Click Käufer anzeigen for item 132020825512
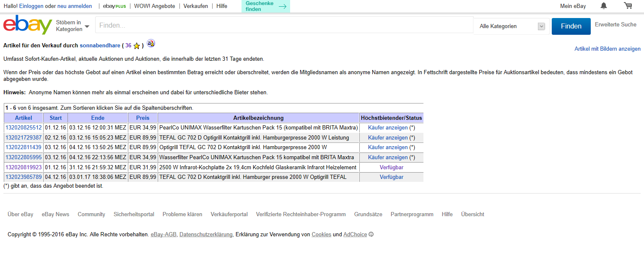The width and height of the screenshot is (644, 274). point(388,128)
